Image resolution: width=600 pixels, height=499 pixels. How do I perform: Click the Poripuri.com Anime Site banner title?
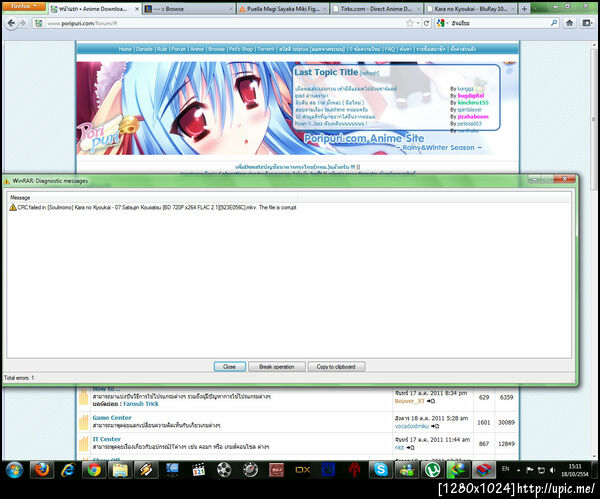(x=364, y=138)
